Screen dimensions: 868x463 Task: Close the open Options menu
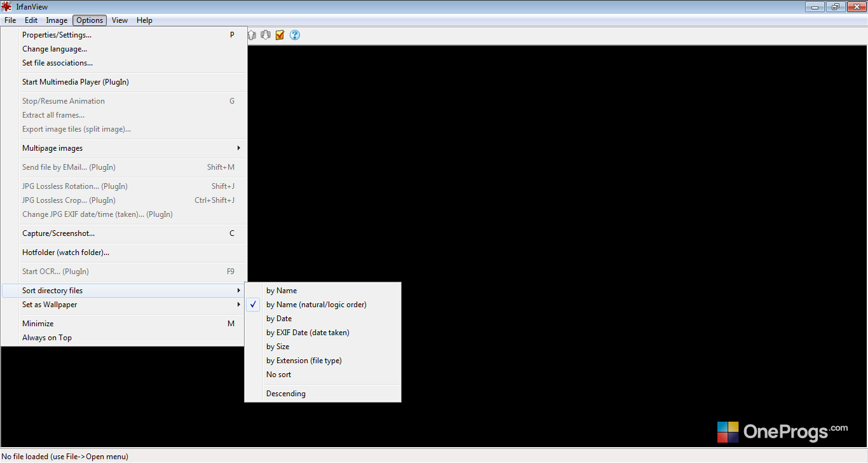[x=90, y=20]
